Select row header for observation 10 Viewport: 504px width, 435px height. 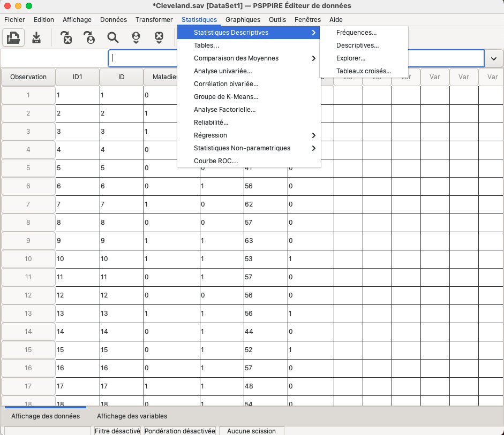point(28,259)
